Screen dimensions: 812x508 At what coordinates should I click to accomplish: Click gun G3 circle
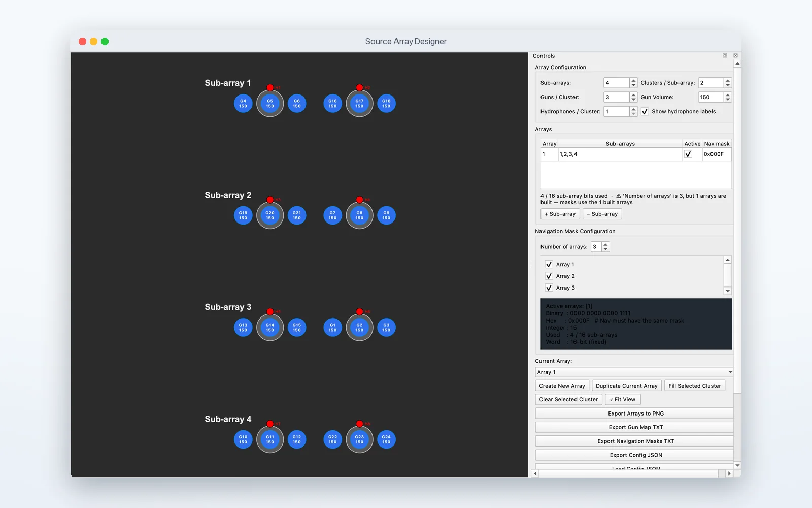(386, 328)
